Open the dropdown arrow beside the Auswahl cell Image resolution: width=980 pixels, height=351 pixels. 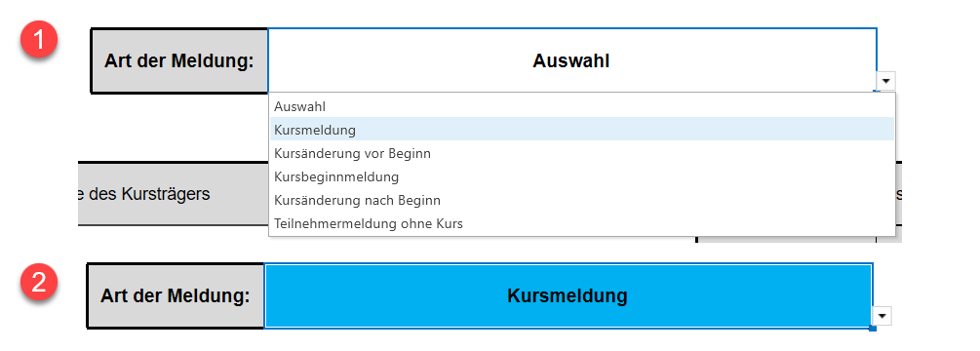coord(886,81)
